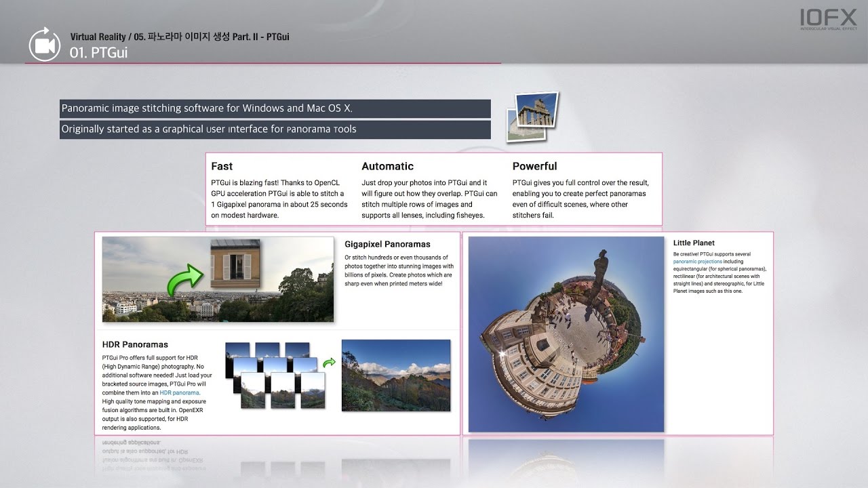
Task: Click the 'Fast' heading
Action: 222,166
